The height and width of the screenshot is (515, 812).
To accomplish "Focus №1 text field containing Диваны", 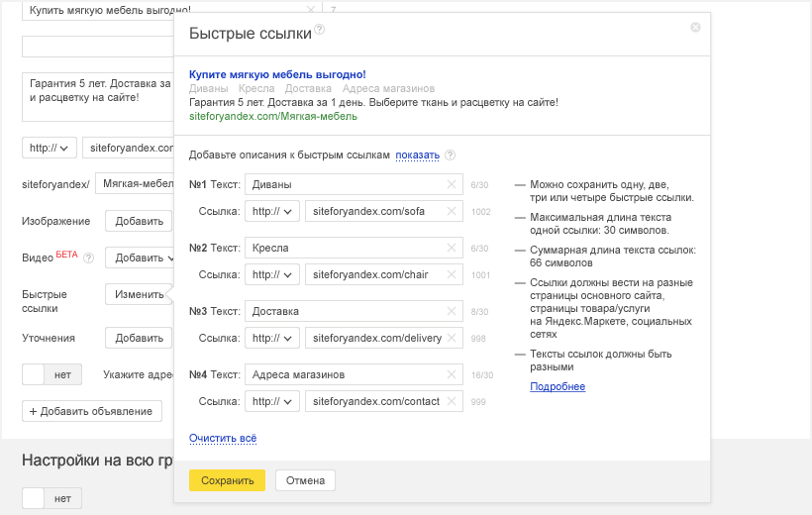I will coord(354,184).
